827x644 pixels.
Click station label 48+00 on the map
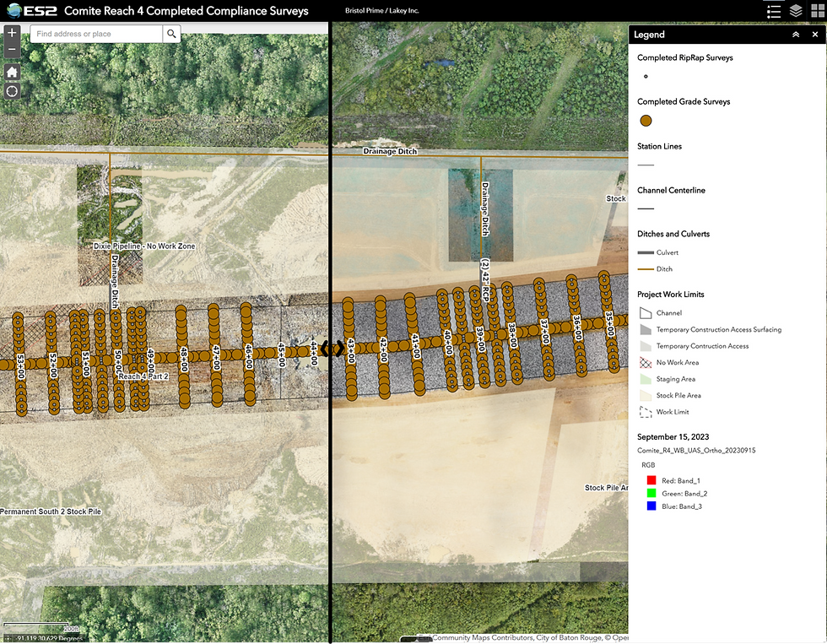pyautogui.click(x=184, y=359)
